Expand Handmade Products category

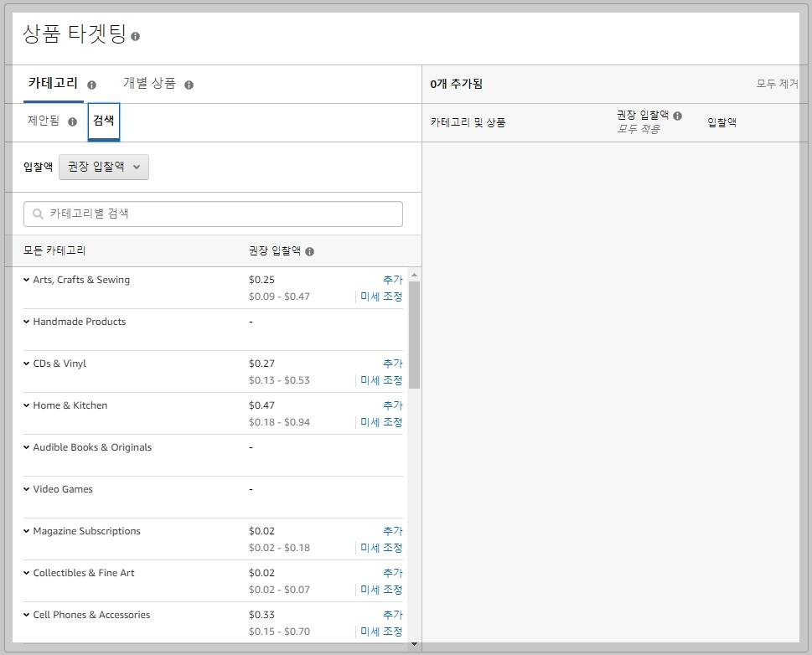click(27, 322)
